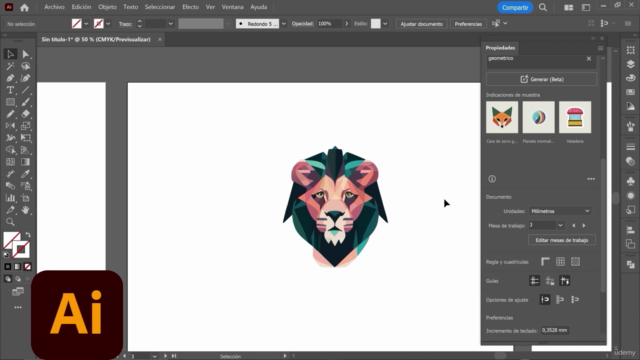640x360 pixels.
Task: Expand the Opacidad arrow
Action: (x=347, y=24)
